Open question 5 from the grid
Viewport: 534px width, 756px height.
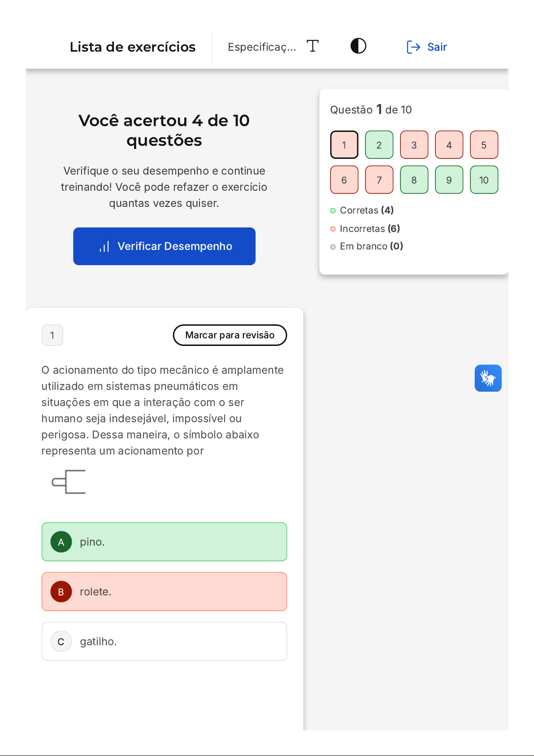tap(484, 145)
